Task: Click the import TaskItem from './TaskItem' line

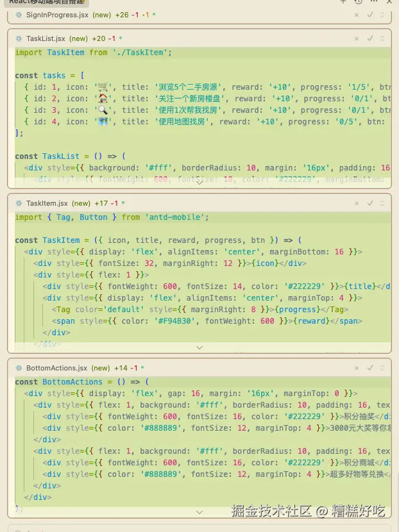Action: coord(94,53)
